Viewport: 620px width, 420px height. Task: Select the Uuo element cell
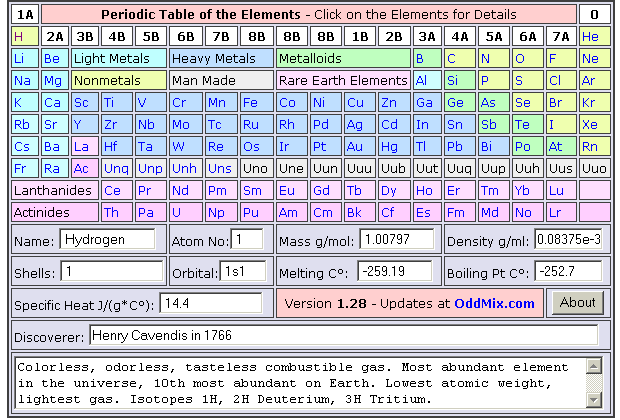click(x=595, y=169)
